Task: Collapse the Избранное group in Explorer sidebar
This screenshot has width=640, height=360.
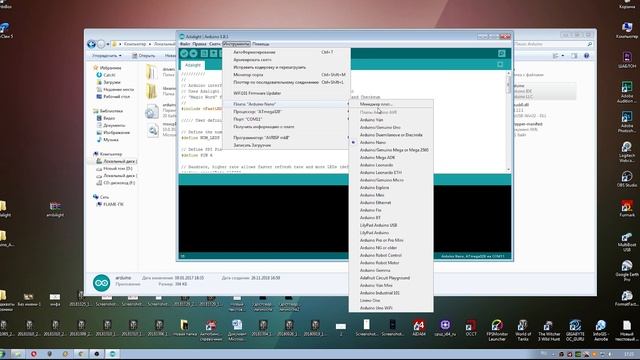Action: tap(107, 68)
